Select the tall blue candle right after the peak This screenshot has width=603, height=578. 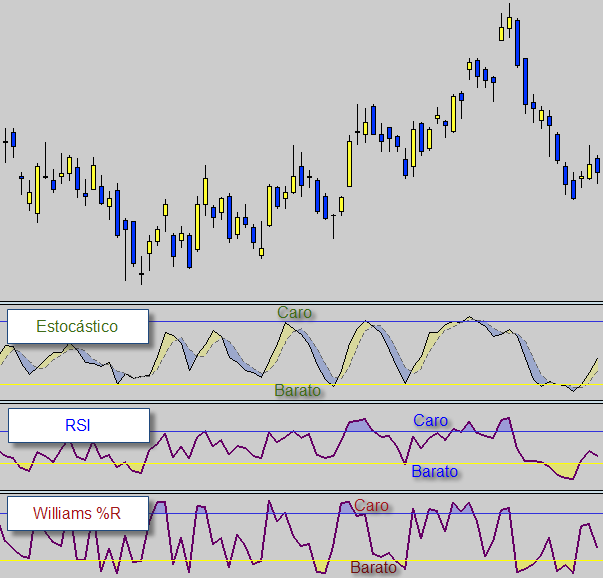tap(517, 42)
